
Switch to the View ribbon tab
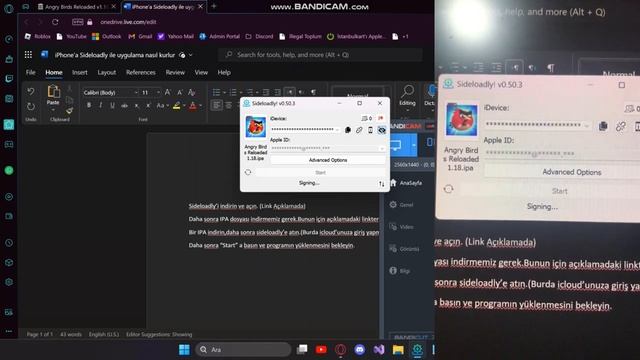pos(201,72)
